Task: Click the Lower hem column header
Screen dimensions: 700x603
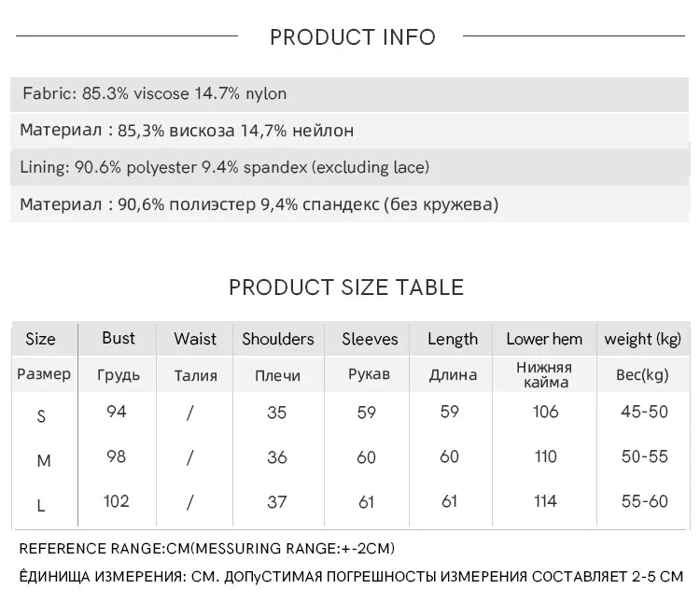Action: click(x=544, y=339)
